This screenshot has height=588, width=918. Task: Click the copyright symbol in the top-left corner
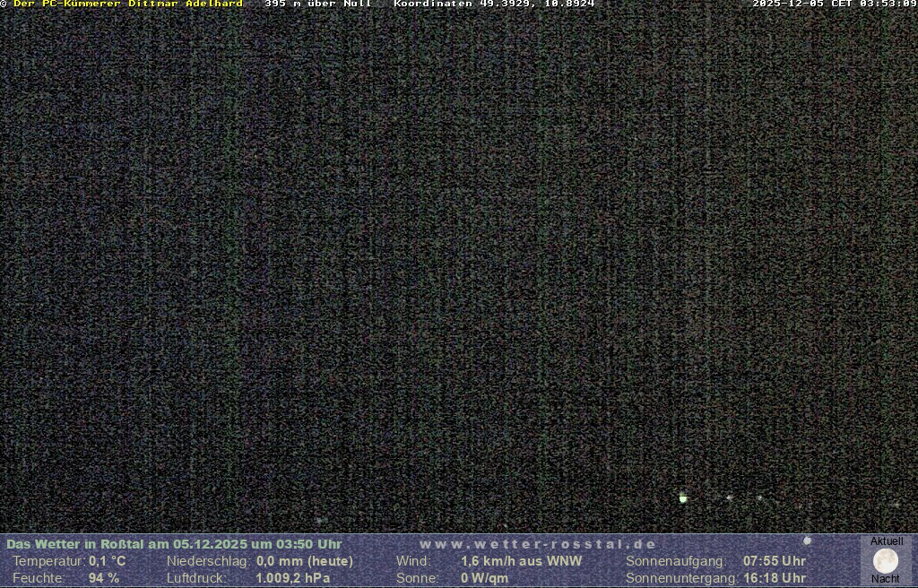tap(4, 4)
